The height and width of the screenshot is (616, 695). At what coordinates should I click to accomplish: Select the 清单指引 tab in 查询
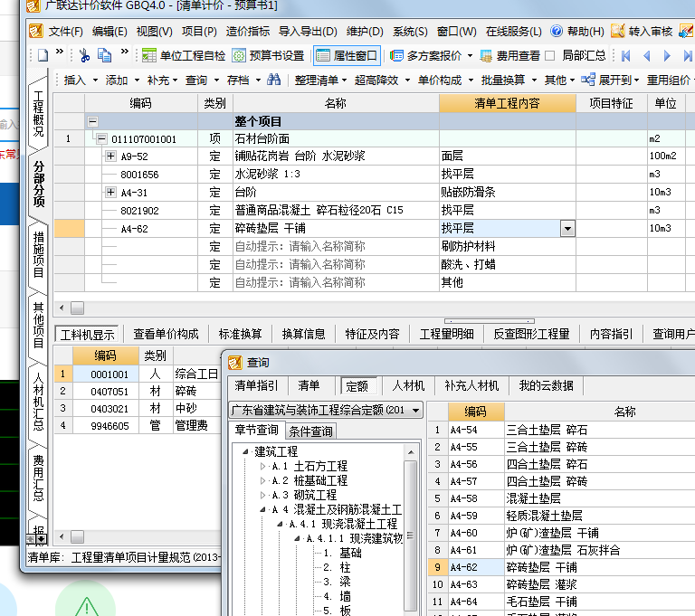257,385
